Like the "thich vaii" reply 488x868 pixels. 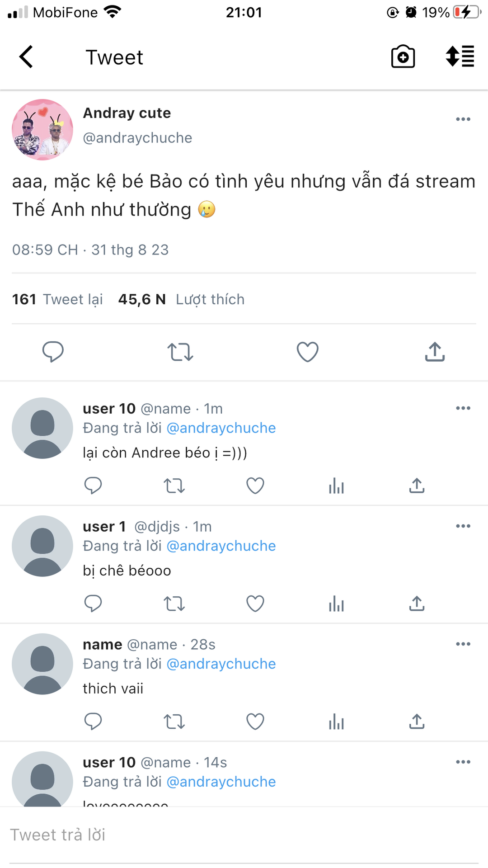255,722
